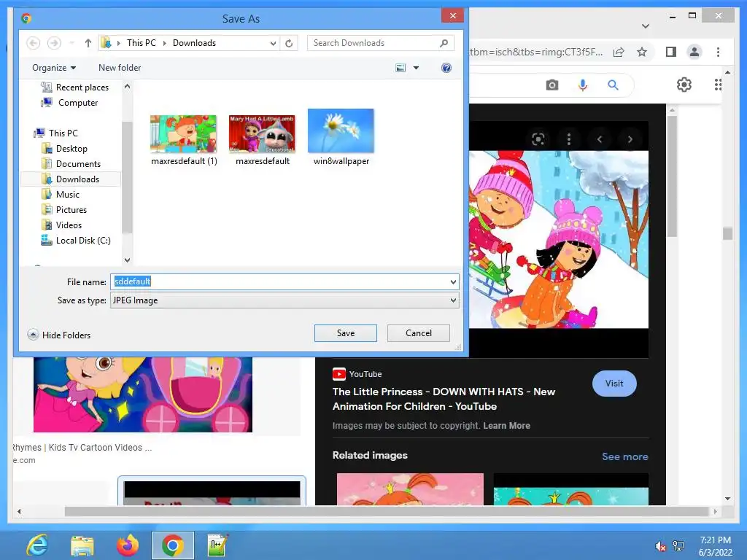Click the image preview panel vertical scrollbar
747x560 pixels.
672,176
